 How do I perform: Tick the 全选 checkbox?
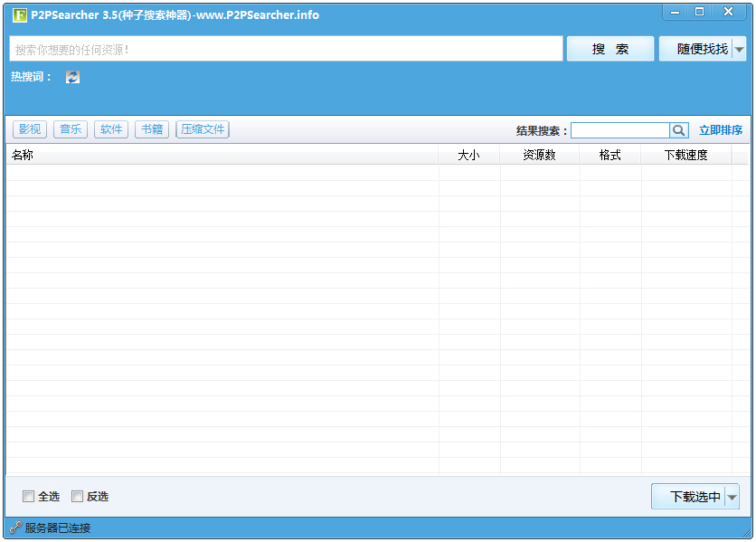click(28, 496)
